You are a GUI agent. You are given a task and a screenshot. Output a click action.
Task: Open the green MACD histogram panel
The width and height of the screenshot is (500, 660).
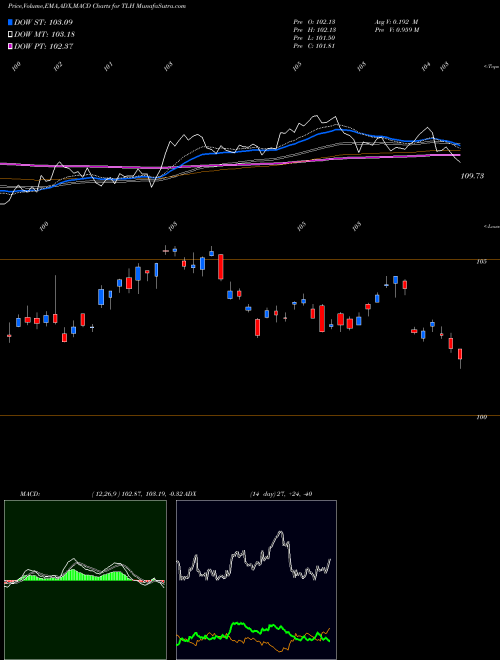pos(85,580)
